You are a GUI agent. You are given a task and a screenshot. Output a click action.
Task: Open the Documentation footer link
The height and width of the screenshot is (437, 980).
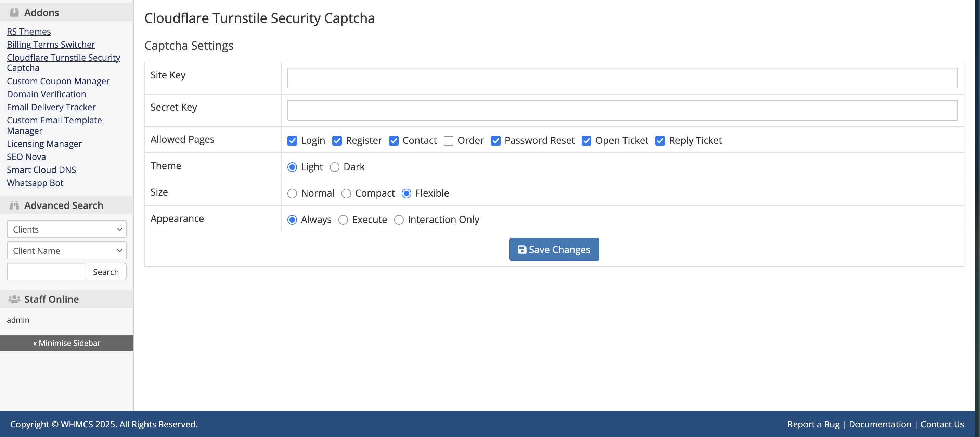[x=879, y=424]
